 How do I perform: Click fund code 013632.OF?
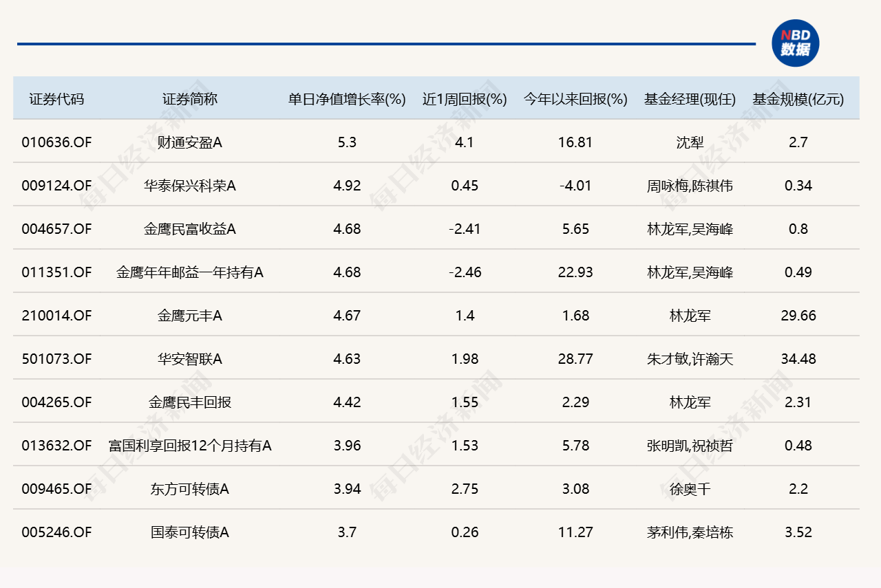click(x=56, y=446)
